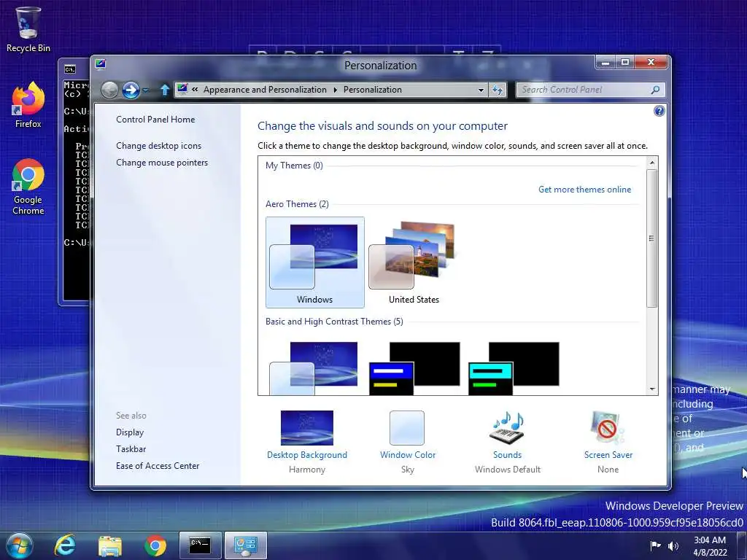The height and width of the screenshot is (560, 747).
Task: Open Ease of Access Center link
Action: coord(158,466)
